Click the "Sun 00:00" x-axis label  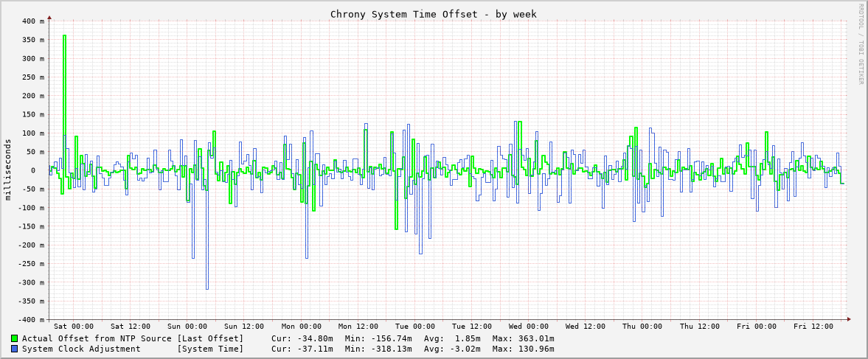point(187,327)
